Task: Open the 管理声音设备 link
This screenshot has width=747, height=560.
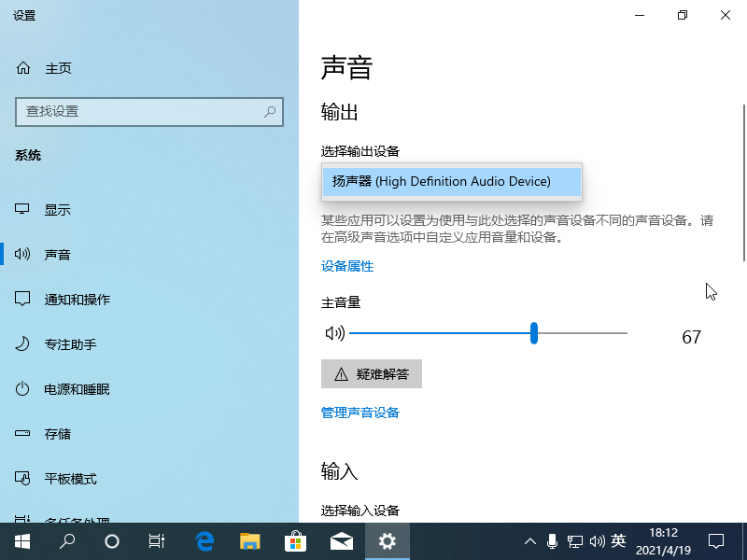Action: [x=360, y=413]
